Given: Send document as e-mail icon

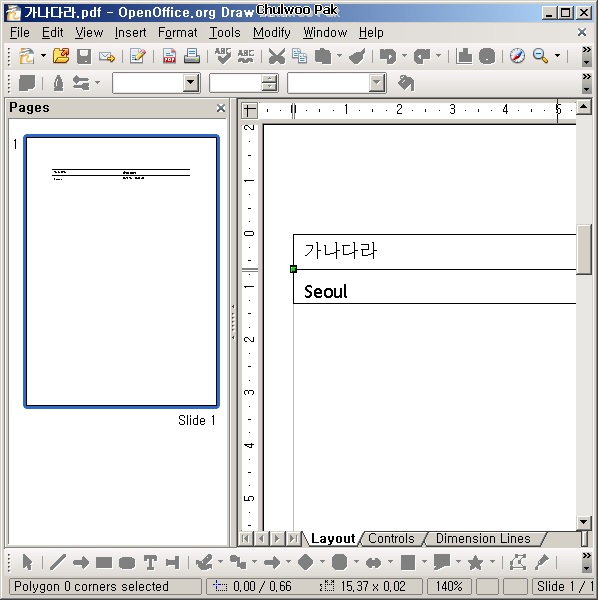Looking at the screenshot, I should pyautogui.click(x=107, y=57).
